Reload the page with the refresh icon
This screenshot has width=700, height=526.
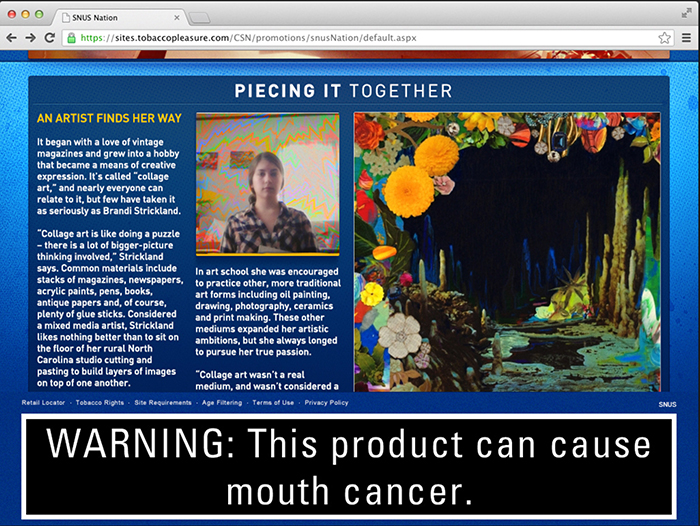50,38
